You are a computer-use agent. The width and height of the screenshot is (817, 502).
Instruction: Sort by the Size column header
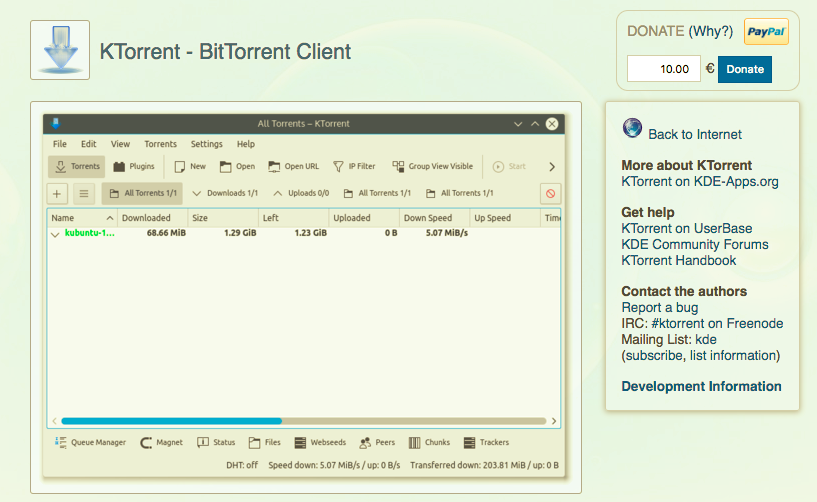pyautogui.click(x=223, y=218)
